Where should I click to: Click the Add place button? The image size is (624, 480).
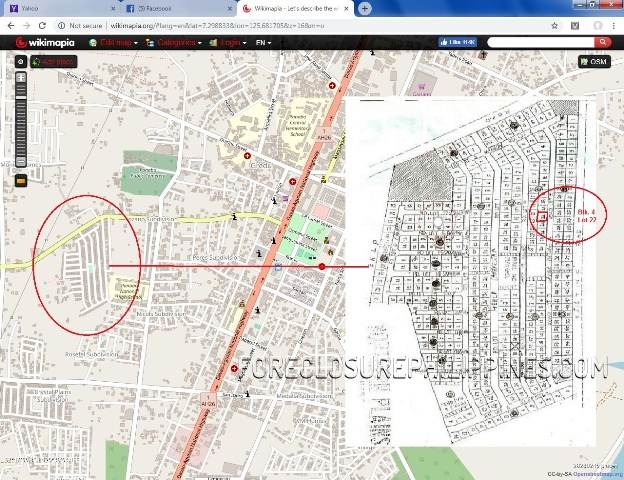point(53,62)
